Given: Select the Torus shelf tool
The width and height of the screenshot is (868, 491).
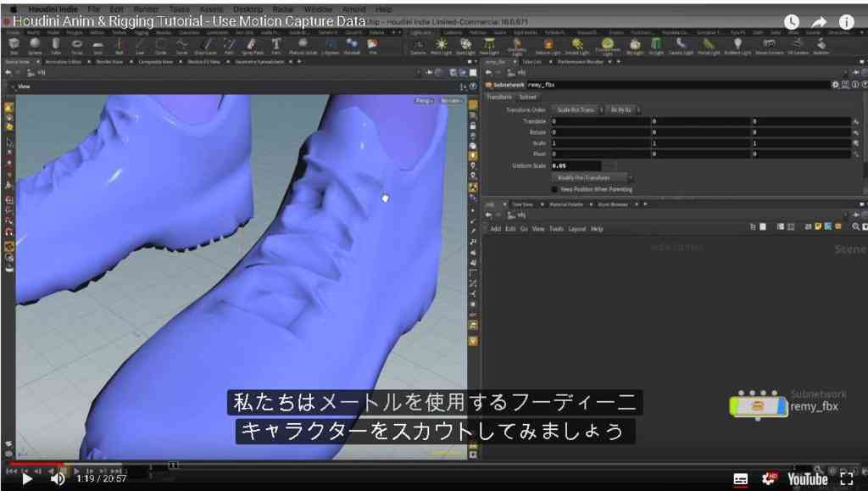Looking at the screenshot, I should tap(77, 46).
